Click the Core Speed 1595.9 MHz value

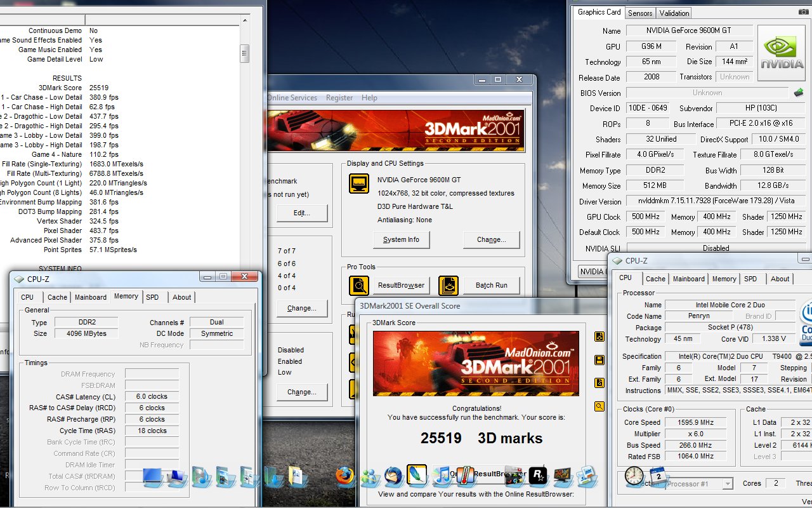coord(695,422)
